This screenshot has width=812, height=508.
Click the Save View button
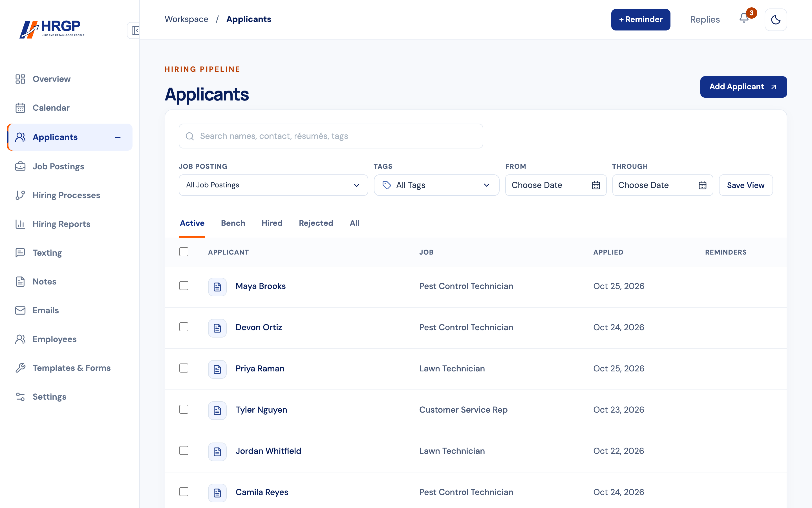click(x=745, y=185)
